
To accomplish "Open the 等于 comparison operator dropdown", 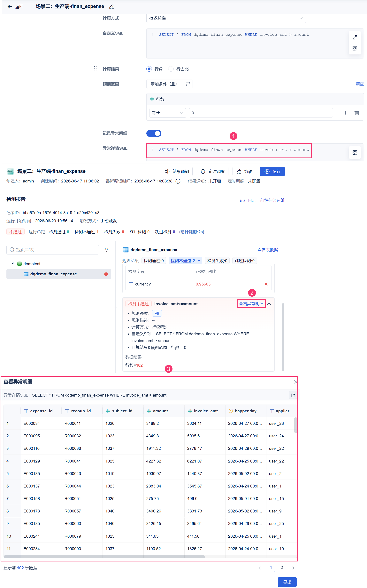I will coord(167,113).
